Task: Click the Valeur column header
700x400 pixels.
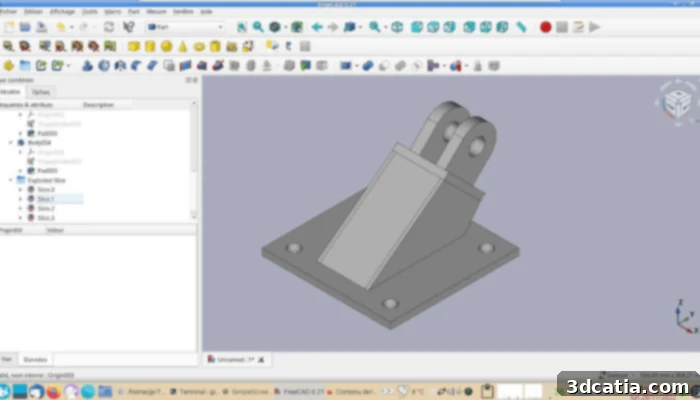Action: coord(55,230)
